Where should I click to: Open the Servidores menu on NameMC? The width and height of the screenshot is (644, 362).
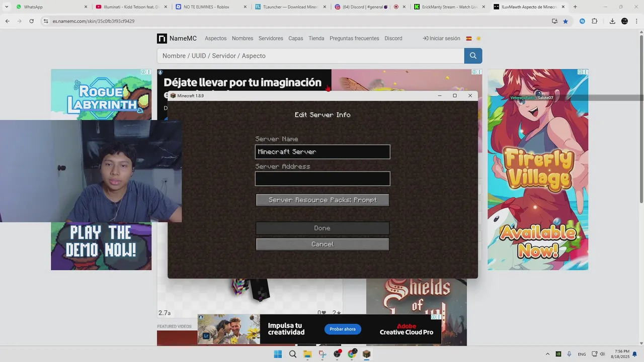[x=271, y=39]
